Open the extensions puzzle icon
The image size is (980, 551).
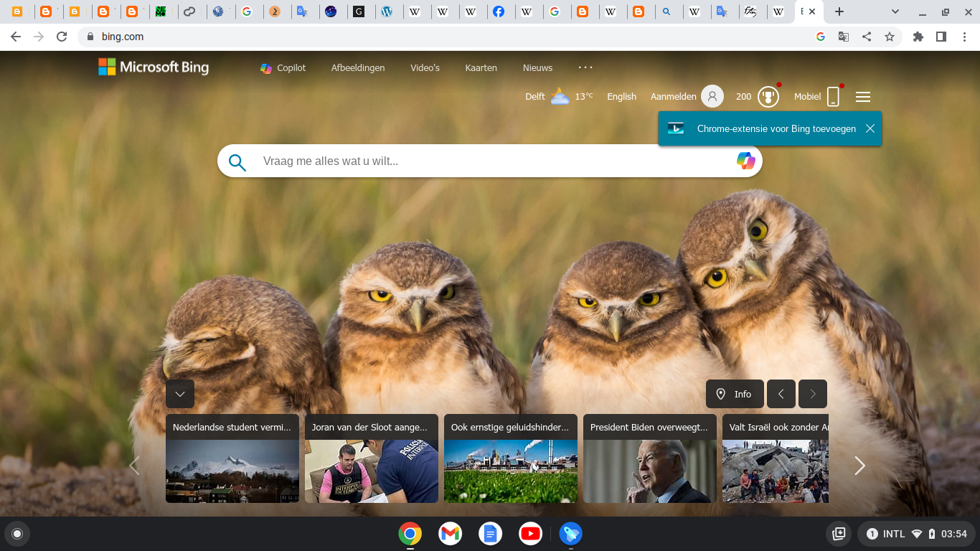coord(918,37)
